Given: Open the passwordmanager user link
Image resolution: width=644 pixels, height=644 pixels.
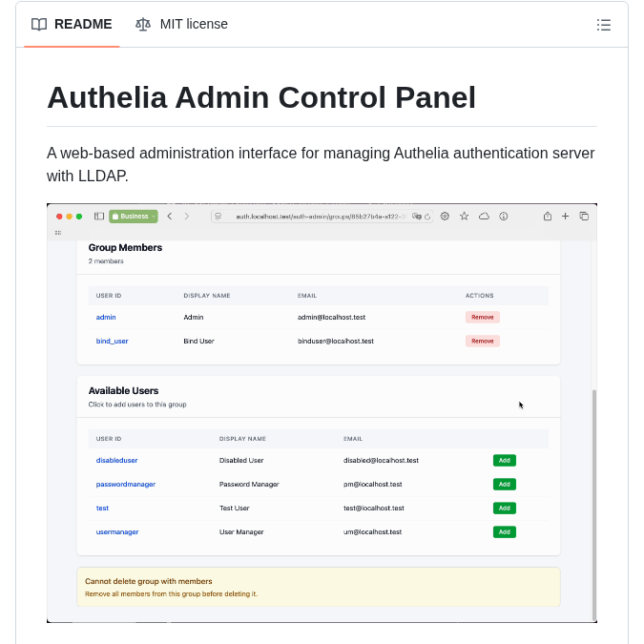Looking at the screenshot, I should coord(126,485).
